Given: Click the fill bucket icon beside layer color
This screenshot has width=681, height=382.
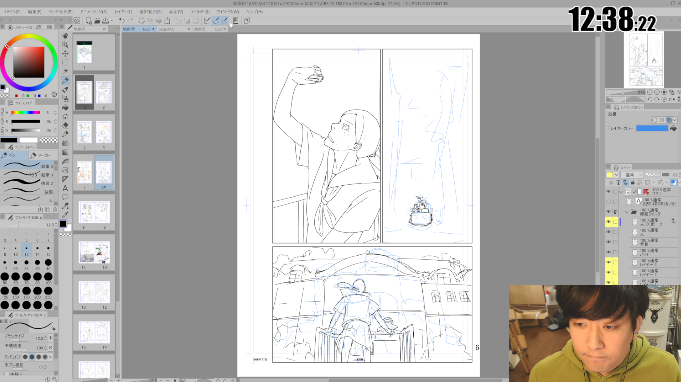Looking at the screenshot, I should point(673,128).
